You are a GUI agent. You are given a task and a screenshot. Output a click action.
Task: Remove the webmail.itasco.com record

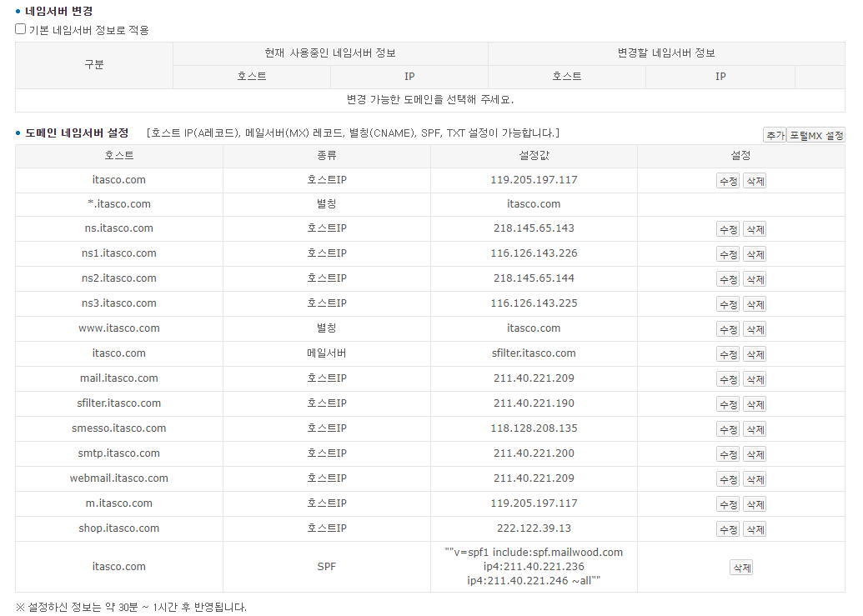click(755, 479)
